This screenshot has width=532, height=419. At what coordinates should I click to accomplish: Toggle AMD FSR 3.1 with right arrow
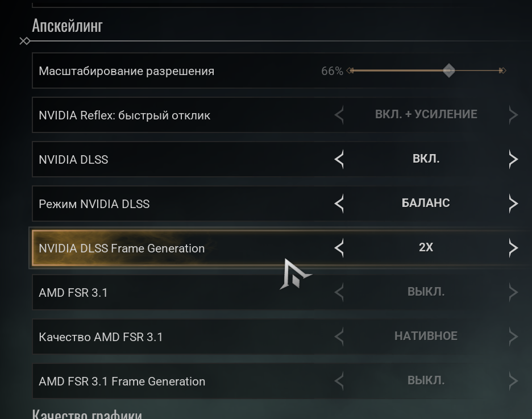pyautogui.click(x=513, y=292)
